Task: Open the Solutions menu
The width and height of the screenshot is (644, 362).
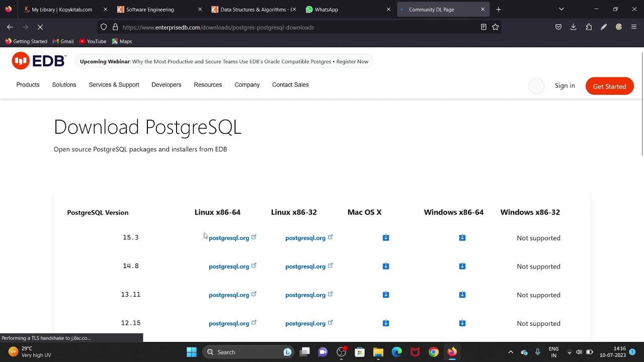Action: coord(64,85)
